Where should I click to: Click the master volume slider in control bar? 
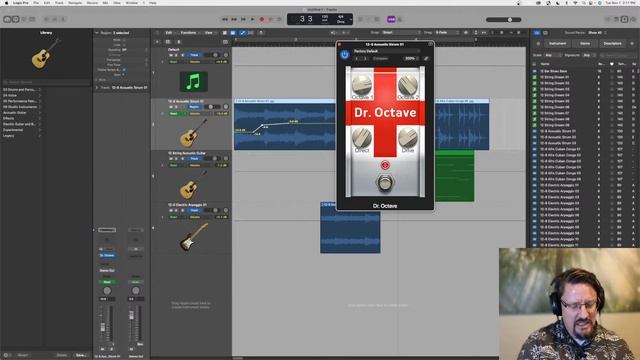504,20
